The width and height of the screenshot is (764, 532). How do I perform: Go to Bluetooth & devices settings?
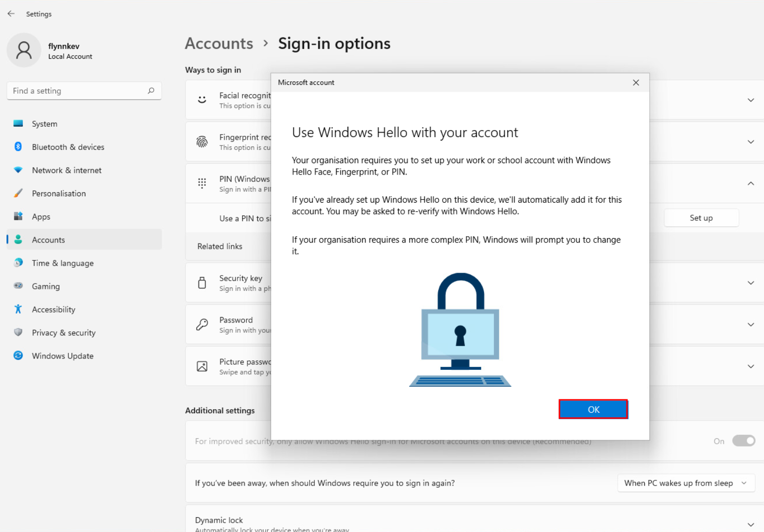(68, 147)
